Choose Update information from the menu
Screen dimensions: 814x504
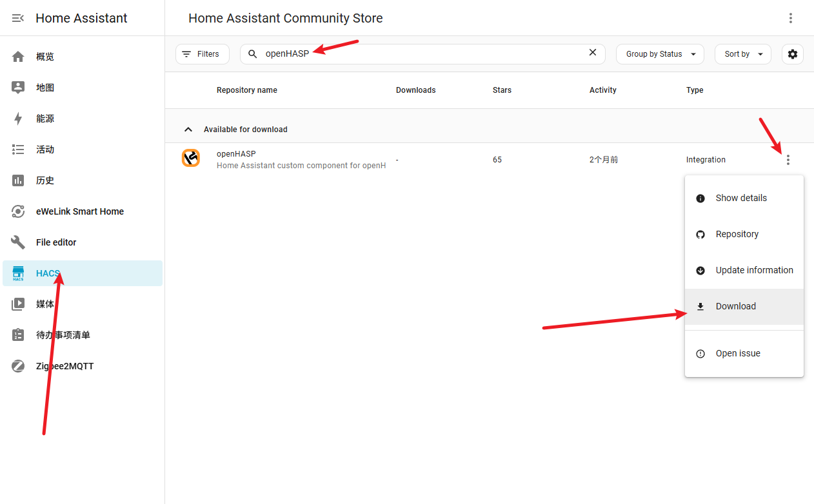pyautogui.click(x=744, y=270)
